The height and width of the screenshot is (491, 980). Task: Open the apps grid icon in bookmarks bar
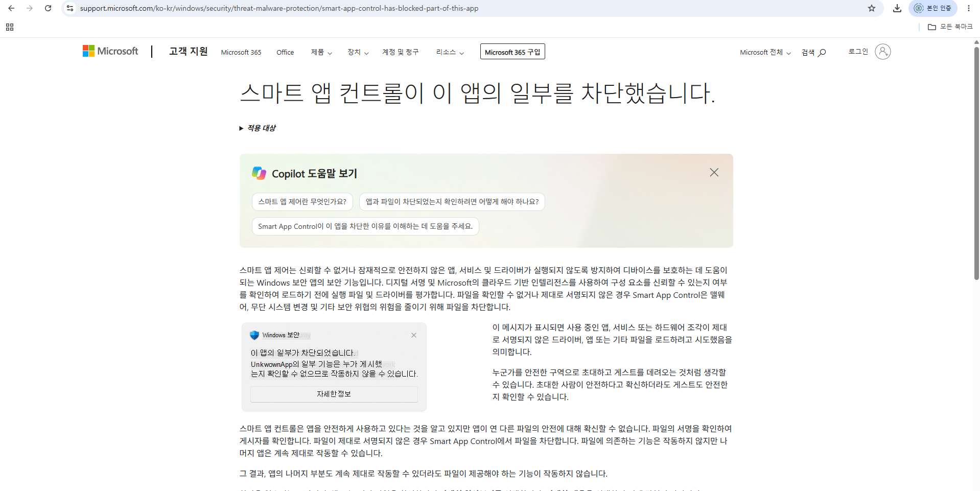click(10, 27)
